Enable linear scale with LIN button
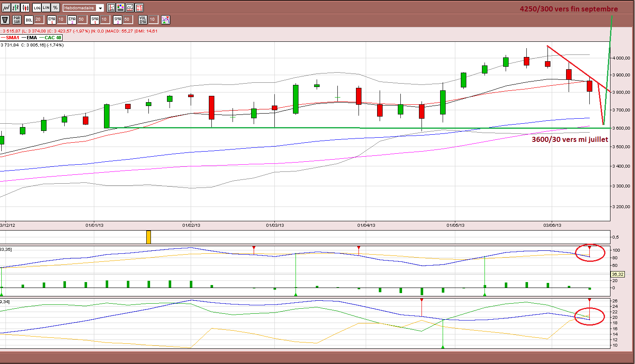Image resolution: width=635 pixels, height=364 pixels. pos(46,8)
